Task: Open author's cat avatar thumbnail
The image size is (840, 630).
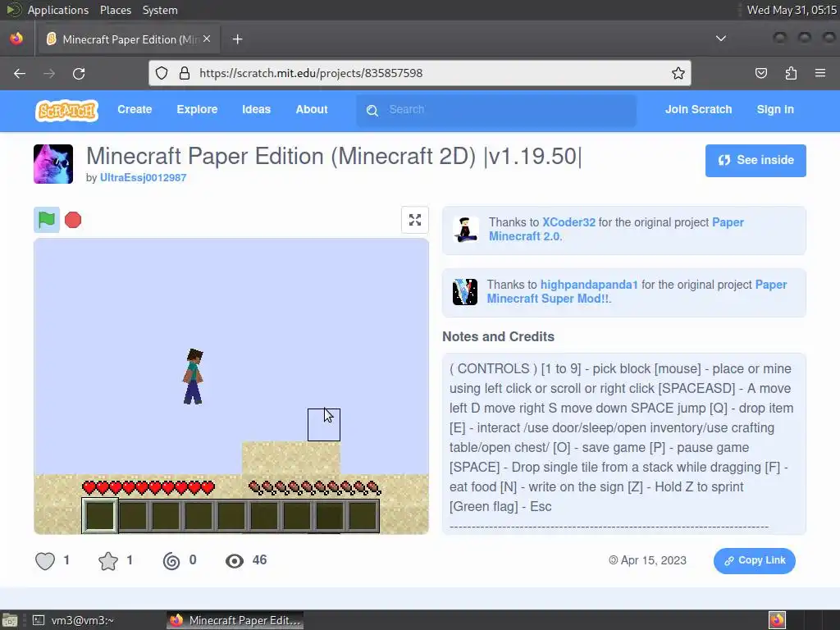Action: pos(53,164)
